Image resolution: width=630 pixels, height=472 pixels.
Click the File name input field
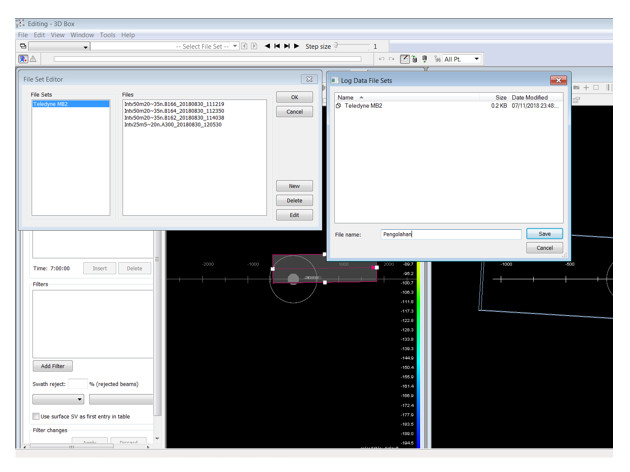coord(451,234)
